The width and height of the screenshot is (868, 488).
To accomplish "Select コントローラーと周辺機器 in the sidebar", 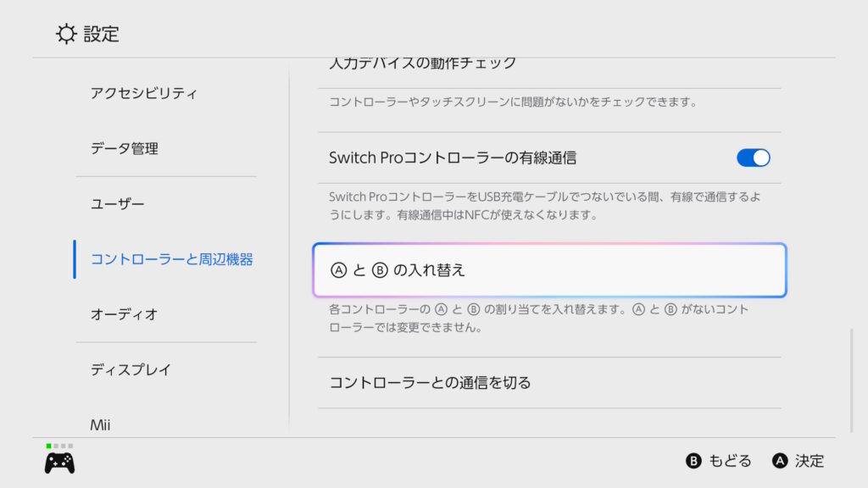I will [x=171, y=259].
